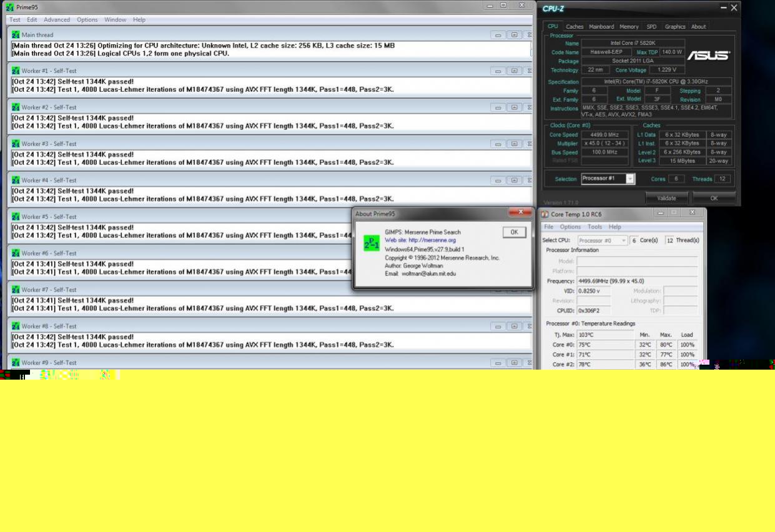The width and height of the screenshot is (775, 532).
Task: Click the green 2^P-1 logo in About Prime95
Action: [x=372, y=243]
